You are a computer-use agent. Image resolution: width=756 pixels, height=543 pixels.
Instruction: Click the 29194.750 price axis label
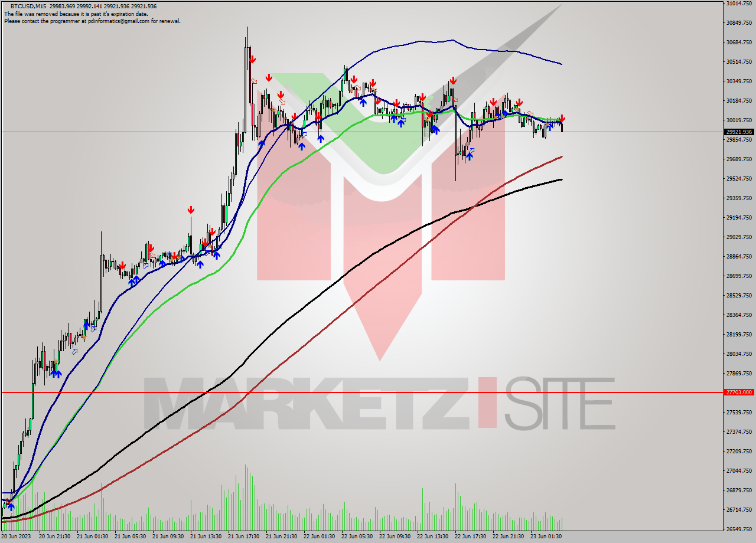pos(739,218)
